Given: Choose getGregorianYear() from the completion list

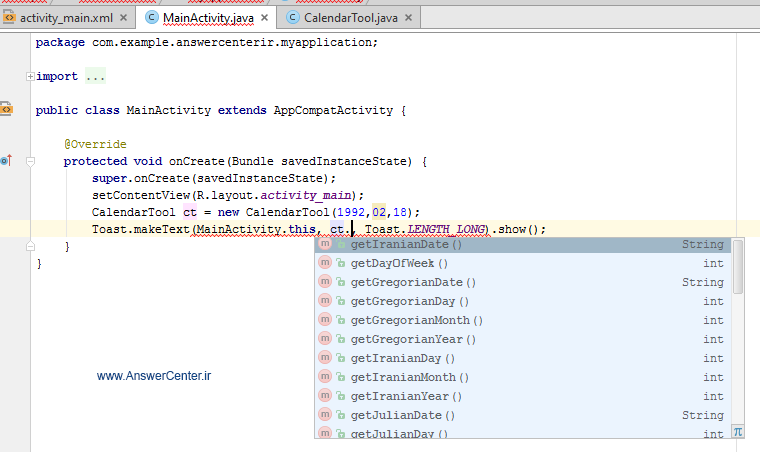Looking at the screenshot, I should coord(522,339).
